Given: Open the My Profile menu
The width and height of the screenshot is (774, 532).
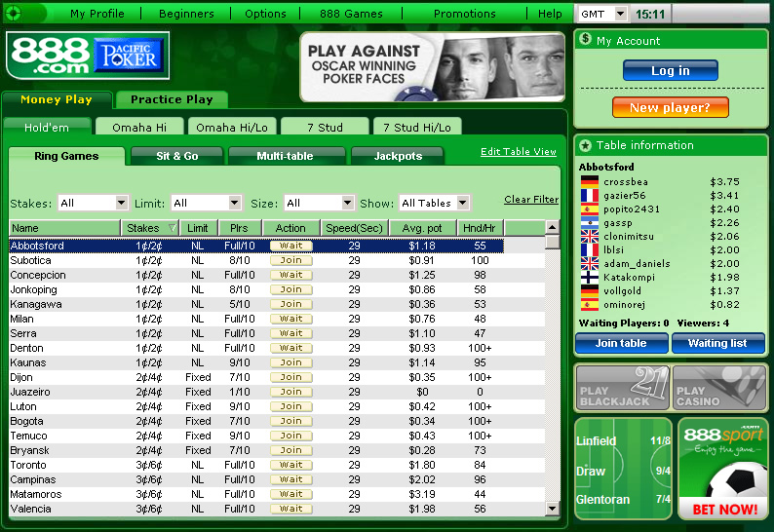Looking at the screenshot, I should (x=97, y=14).
